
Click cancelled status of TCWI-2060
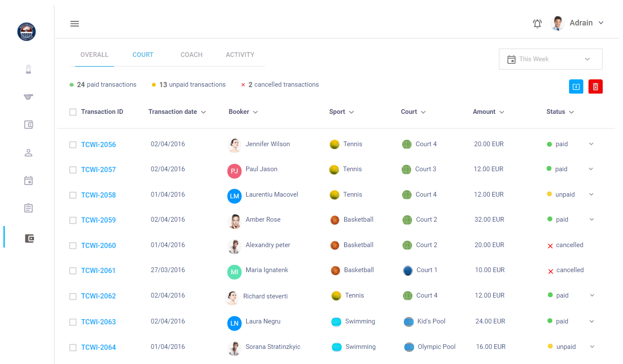(566, 245)
